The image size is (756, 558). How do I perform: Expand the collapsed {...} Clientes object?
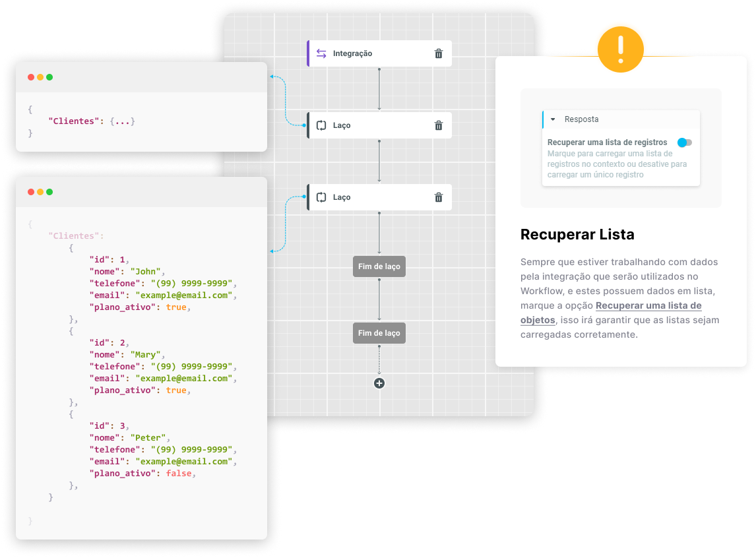click(124, 121)
